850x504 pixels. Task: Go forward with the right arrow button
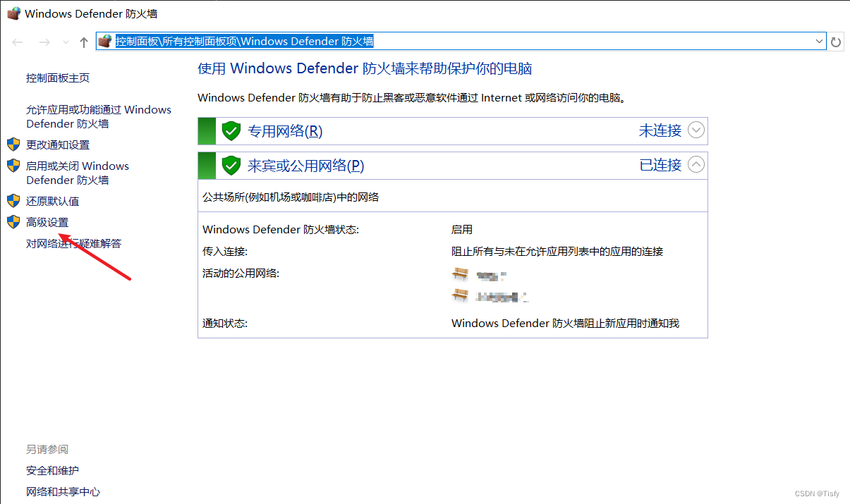pos(44,42)
